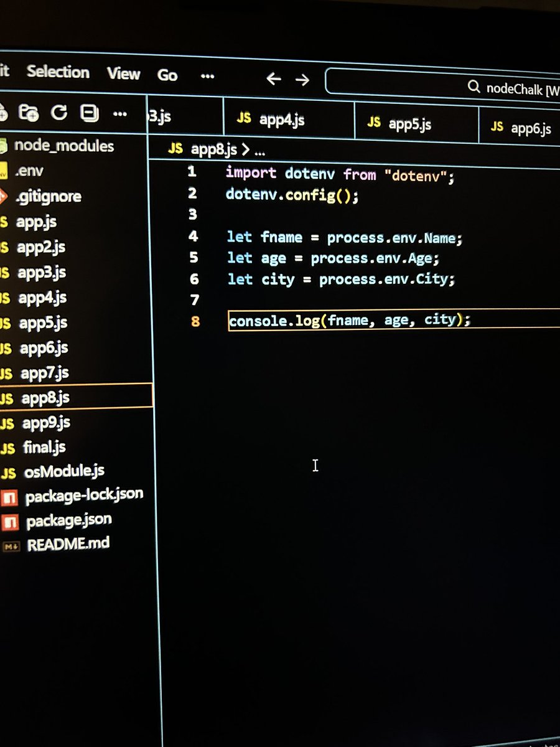Open package.json in the explorer
This screenshot has width=560, height=747.
(68, 520)
